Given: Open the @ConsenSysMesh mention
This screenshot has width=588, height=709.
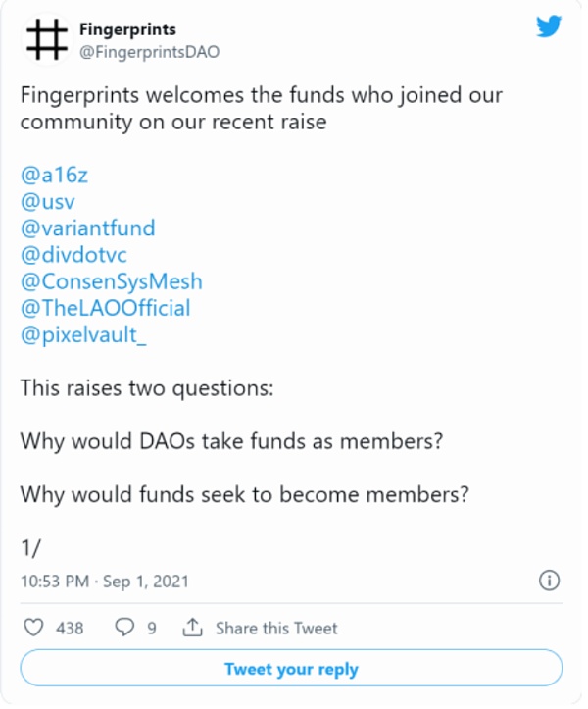Looking at the screenshot, I should coord(111,281).
